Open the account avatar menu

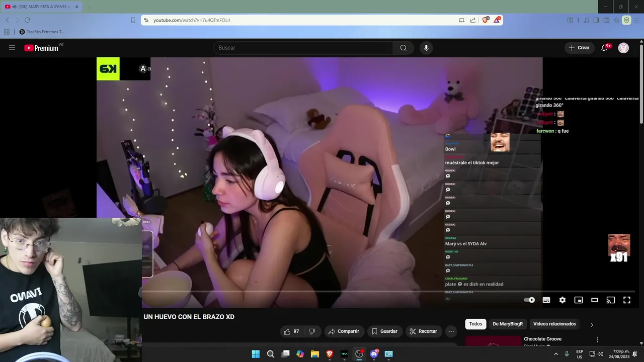[x=623, y=48]
